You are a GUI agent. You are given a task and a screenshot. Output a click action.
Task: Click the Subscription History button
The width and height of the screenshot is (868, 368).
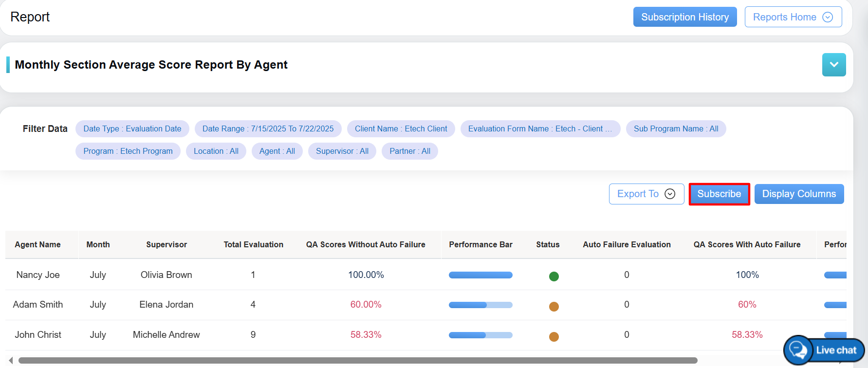[684, 17]
